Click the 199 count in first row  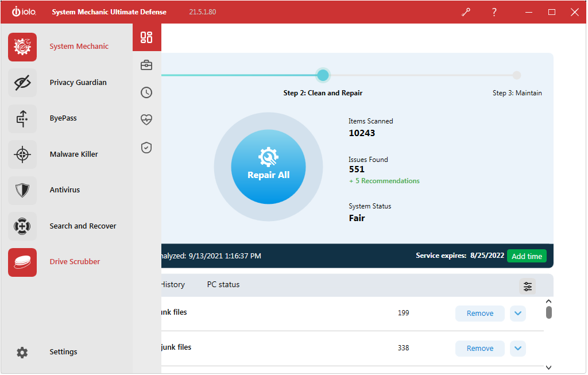(x=403, y=313)
